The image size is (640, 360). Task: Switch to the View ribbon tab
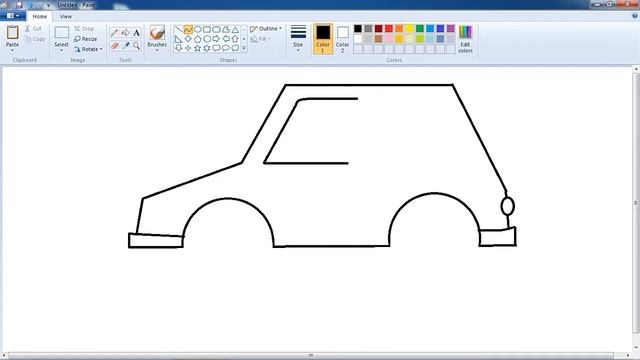65,16
